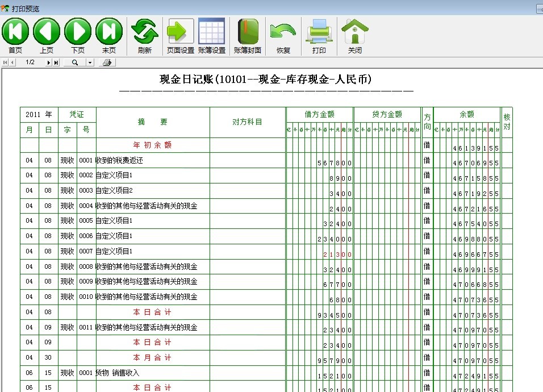This screenshot has width=543, height=392.
Task: Click day 30 in the 本月合计 row
Action: 48,357
